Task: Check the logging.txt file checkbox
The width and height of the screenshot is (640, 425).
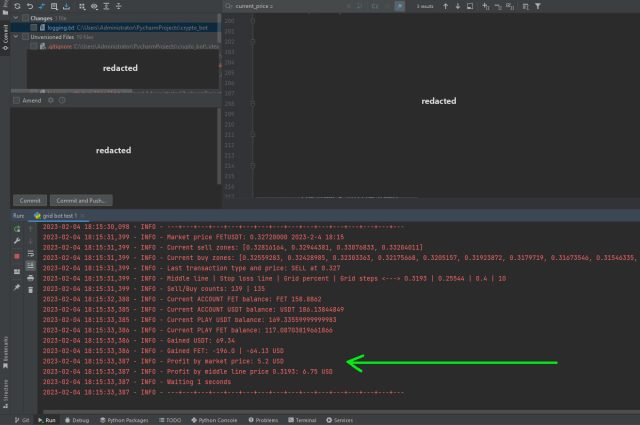Action: 33,28
